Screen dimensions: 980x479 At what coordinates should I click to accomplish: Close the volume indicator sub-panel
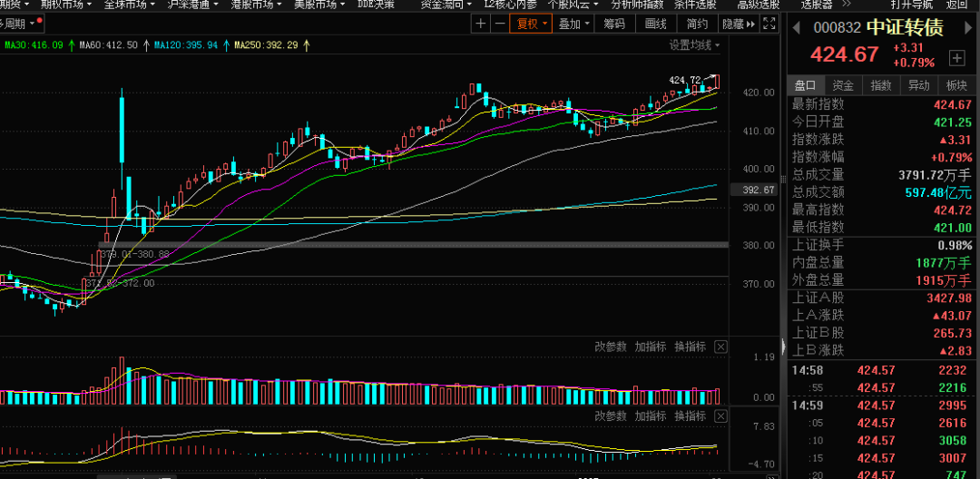[x=720, y=347]
